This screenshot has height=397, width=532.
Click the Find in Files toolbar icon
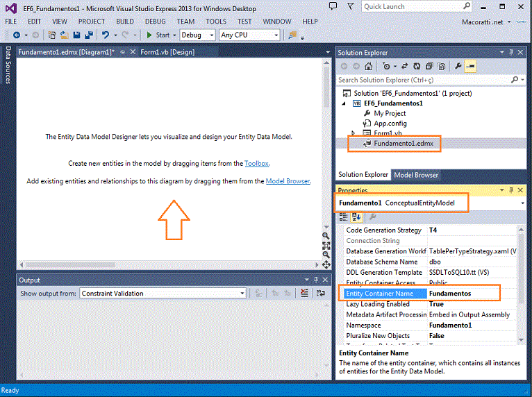292,35
